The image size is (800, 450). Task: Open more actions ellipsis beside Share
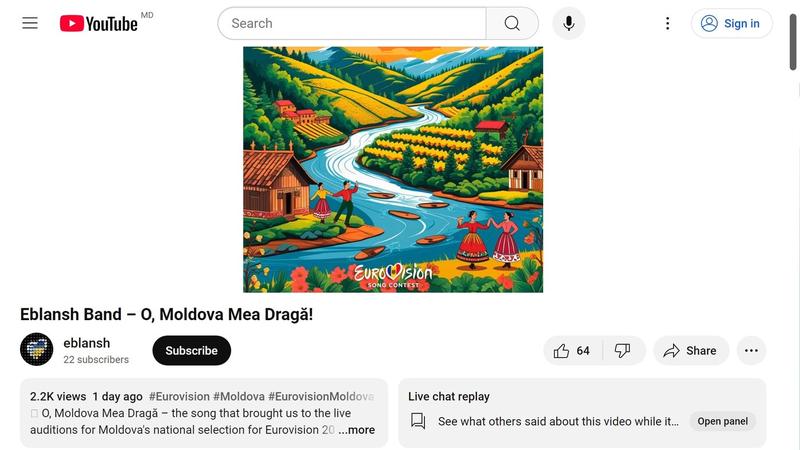(751, 351)
